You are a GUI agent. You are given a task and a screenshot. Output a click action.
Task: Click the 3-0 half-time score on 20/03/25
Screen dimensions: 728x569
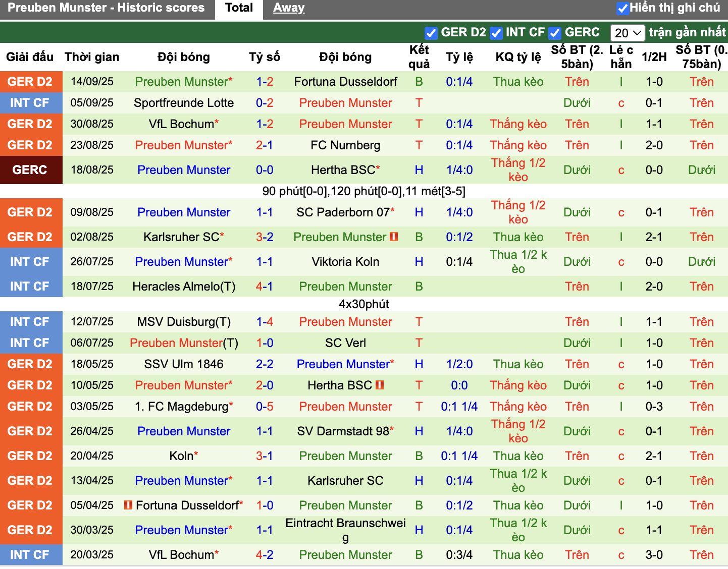654,555
